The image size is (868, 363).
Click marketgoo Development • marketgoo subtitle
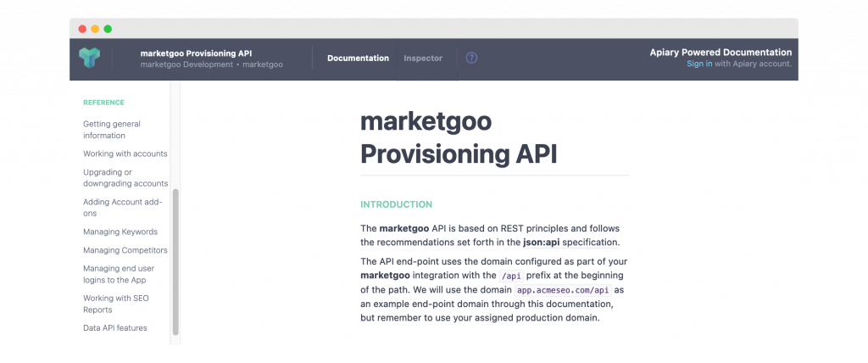click(x=211, y=64)
